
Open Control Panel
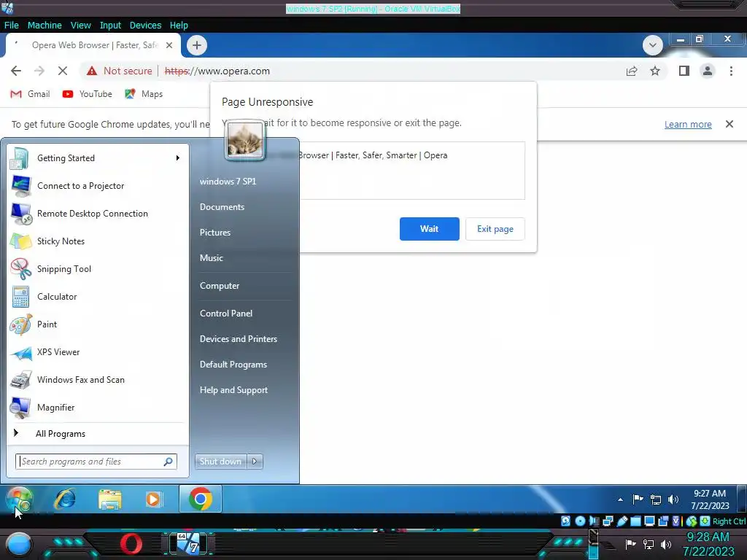point(226,314)
